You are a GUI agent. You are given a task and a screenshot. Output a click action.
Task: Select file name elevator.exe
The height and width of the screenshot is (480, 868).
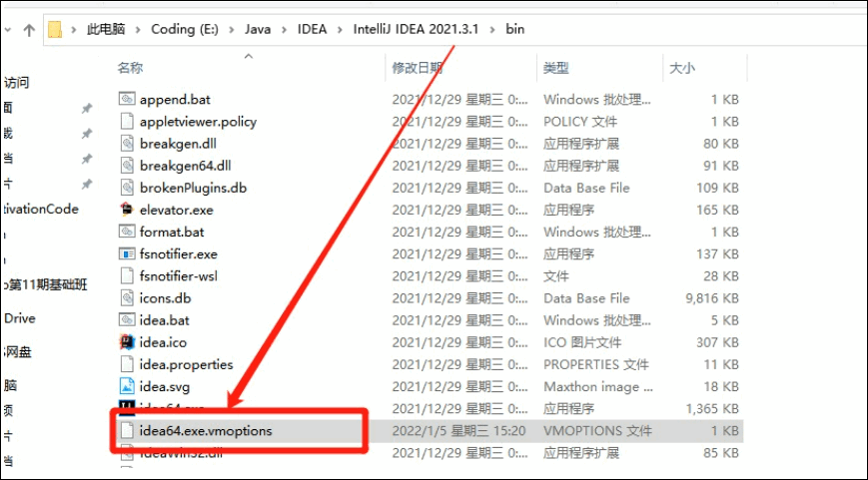coord(177,211)
